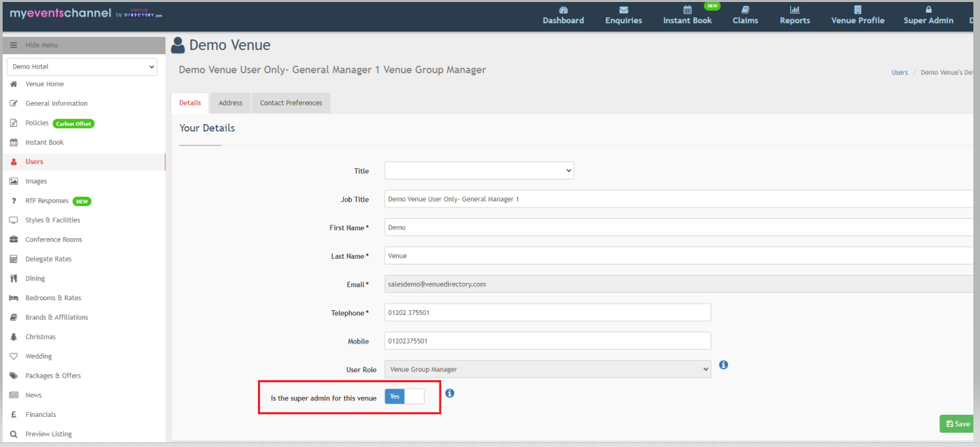980x447 pixels.
Task: Click the myeventschannel logo
Action: click(x=85, y=14)
